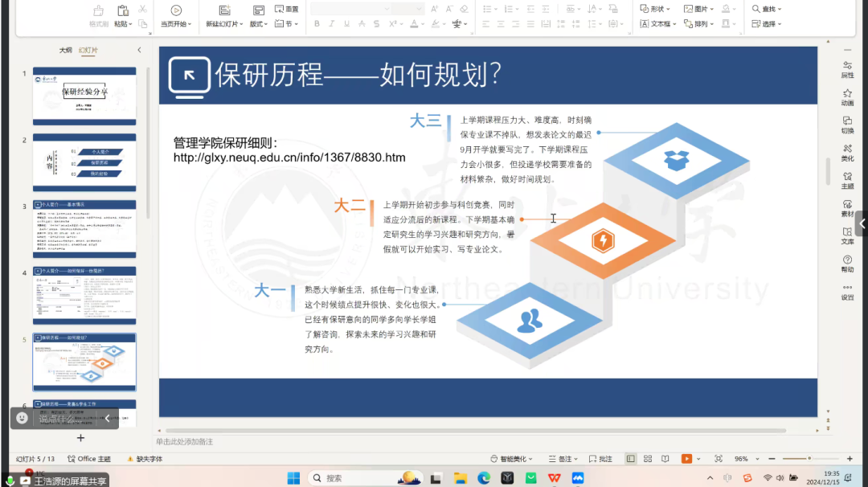Click the Comments (批注) button
The height and width of the screenshot is (487, 868).
coord(600,459)
